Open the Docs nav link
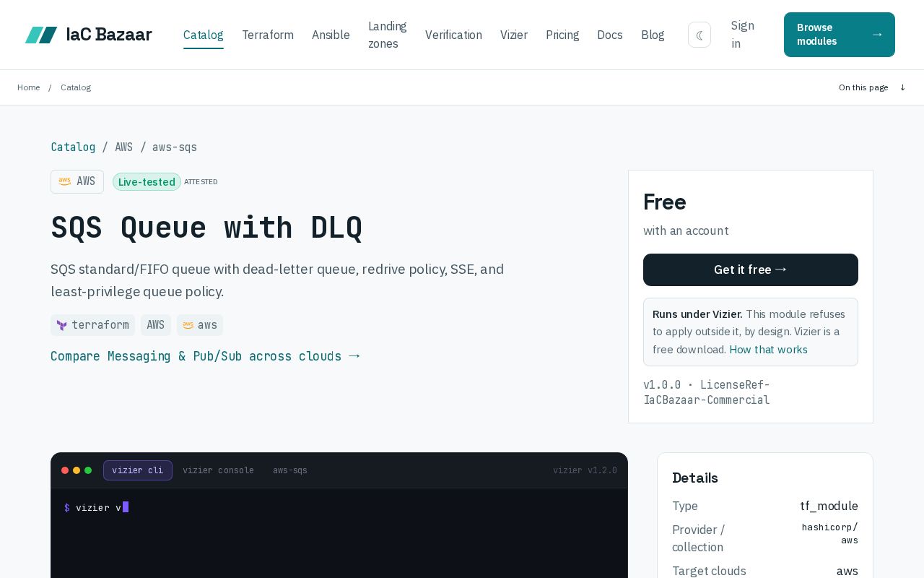The height and width of the screenshot is (578, 924). (x=610, y=35)
